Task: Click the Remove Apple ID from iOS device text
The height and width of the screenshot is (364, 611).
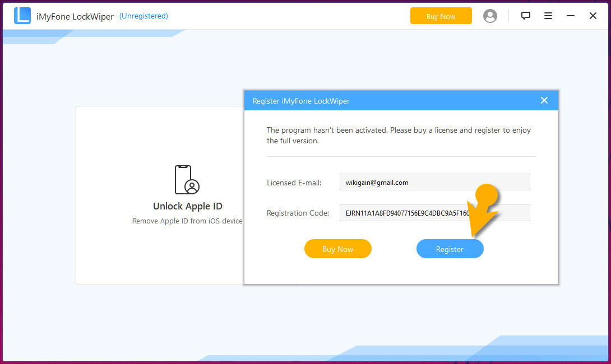Action: point(187,221)
